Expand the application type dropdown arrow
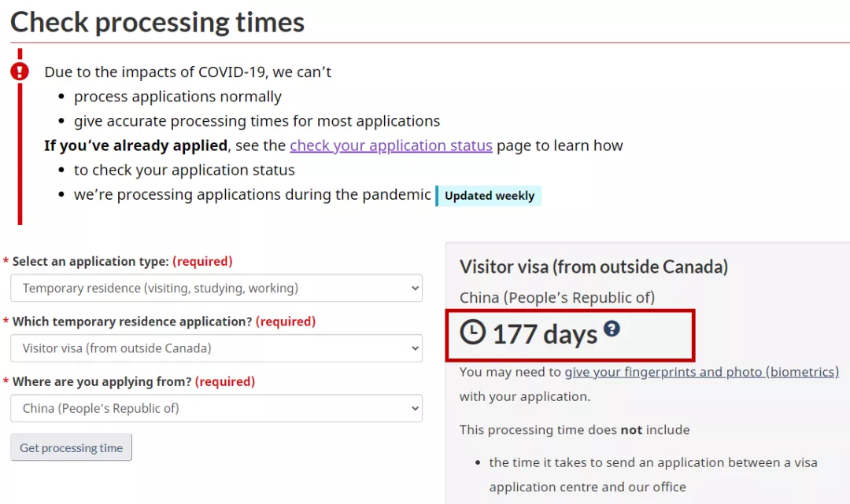This screenshot has height=504, width=850. (415, 288)
